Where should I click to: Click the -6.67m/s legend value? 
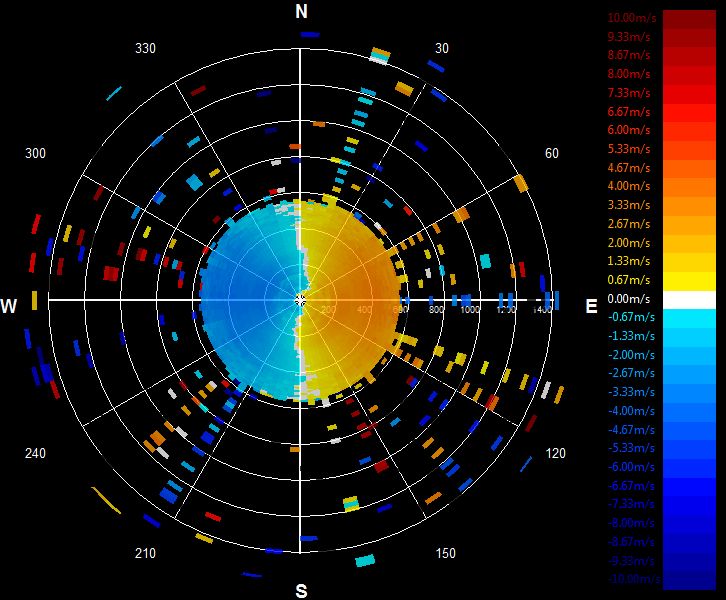tap(631, 486)
